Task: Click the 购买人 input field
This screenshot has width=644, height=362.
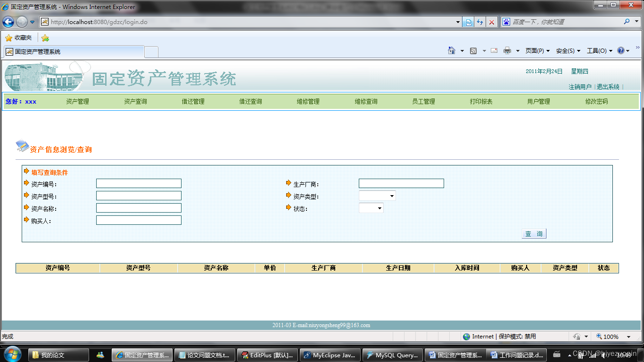Action: click(139, 220)
